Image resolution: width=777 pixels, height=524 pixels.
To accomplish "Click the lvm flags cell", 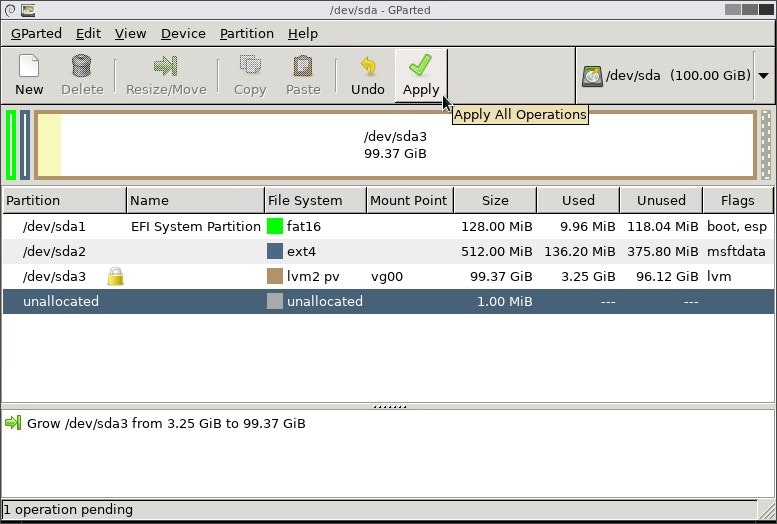I will (x=719, y=276).
